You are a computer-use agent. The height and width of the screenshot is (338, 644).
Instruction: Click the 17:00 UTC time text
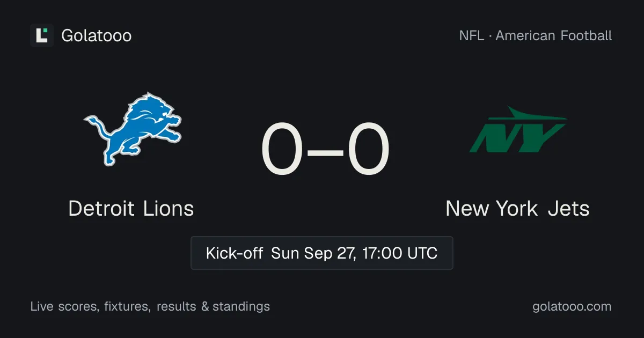point(398,253)
